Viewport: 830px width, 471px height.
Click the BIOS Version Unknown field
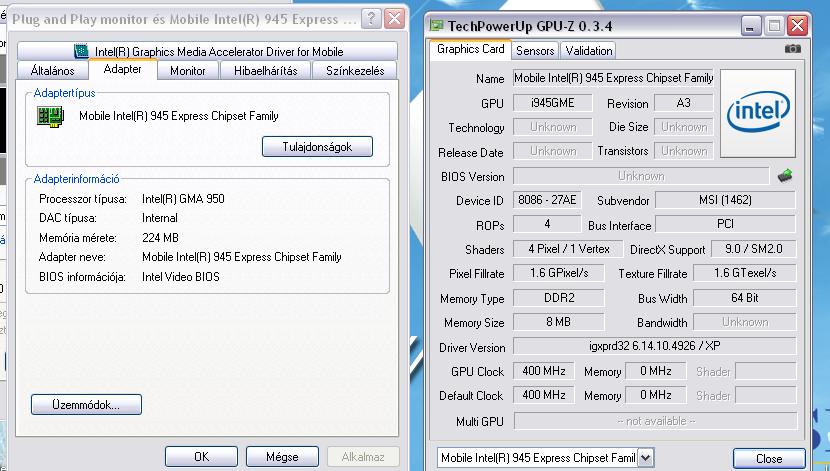click(641, 176)
